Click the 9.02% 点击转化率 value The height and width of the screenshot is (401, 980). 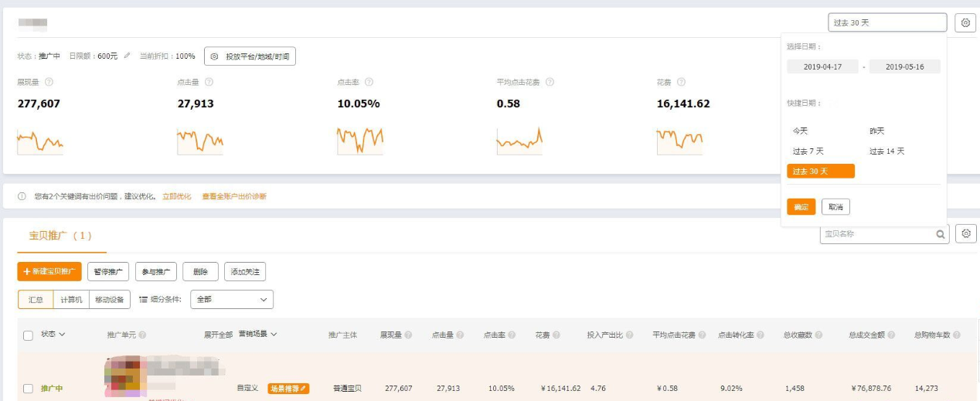point(730,388)
